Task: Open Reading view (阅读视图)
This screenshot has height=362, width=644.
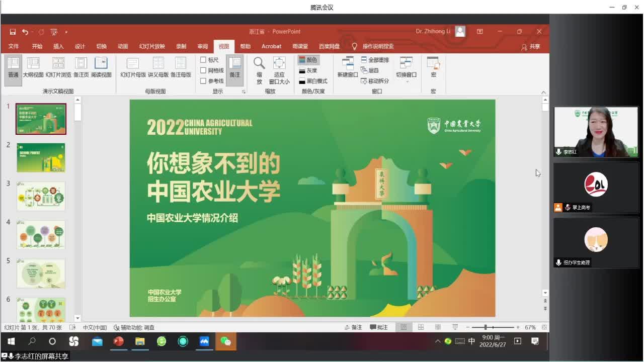Action: click(x=101, y=68)
